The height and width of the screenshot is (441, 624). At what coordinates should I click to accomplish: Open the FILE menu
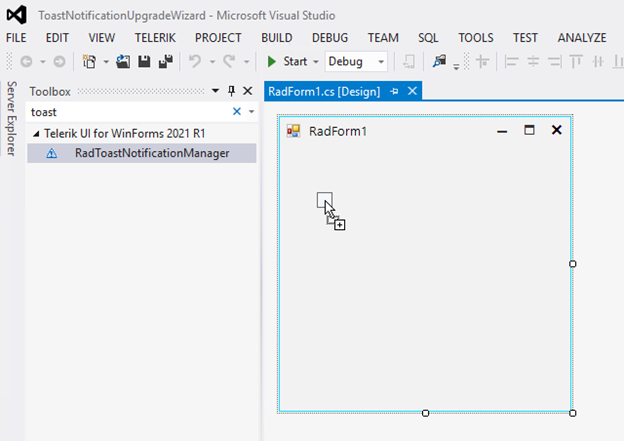pos(16,38)
